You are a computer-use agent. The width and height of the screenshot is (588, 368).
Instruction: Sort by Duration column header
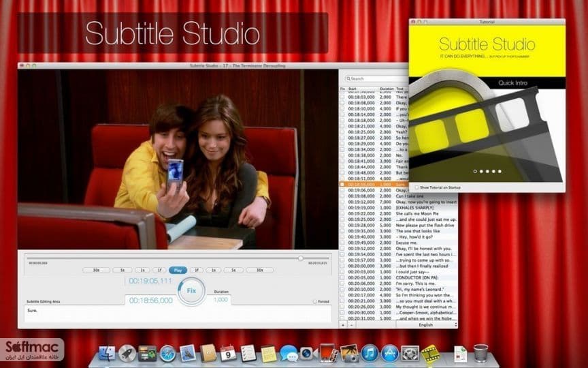point(387,89)
